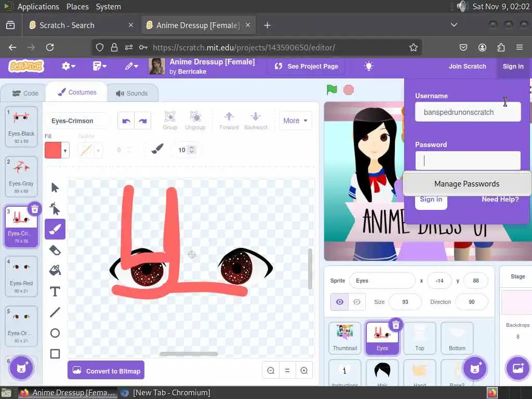
Task: Move selection Forward
Action: pos(229,121)
